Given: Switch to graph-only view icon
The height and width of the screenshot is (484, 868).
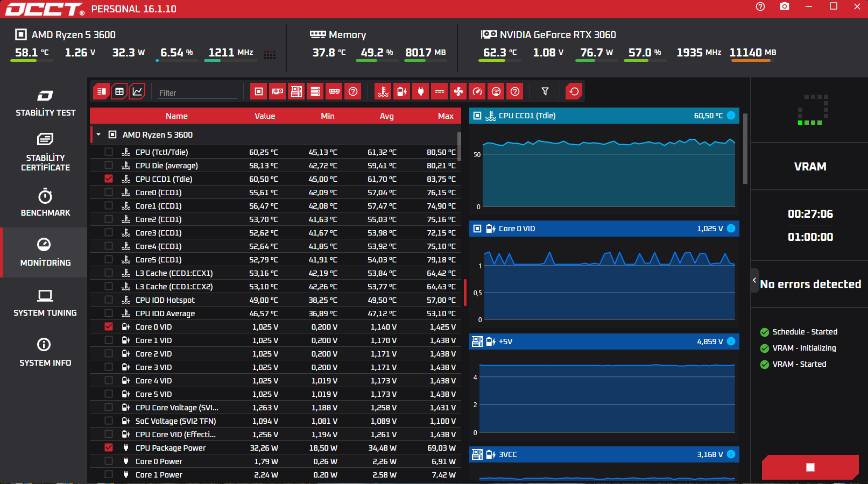Looking at the screenshot, I should pos(137,91).
